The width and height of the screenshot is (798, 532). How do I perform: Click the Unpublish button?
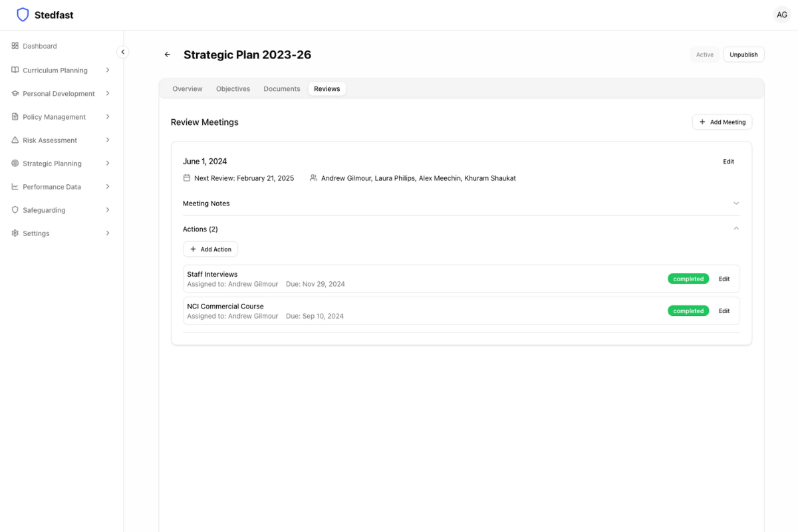tap(743, 55)
